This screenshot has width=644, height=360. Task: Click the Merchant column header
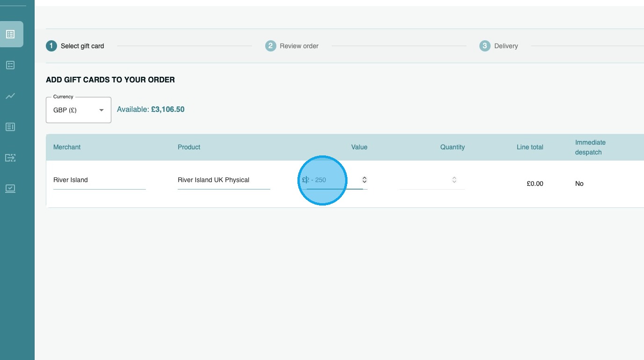pyautogui.click(x=67, y=147)
